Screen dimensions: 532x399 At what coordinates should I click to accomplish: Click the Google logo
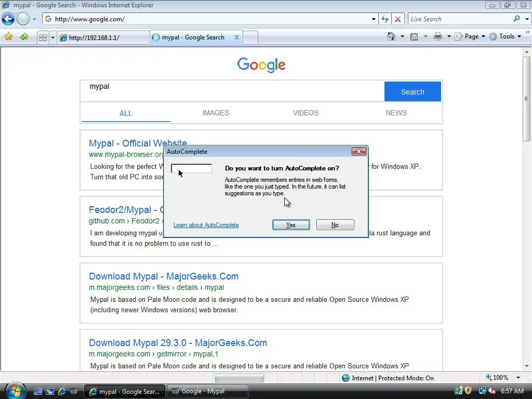pyautogui.click(x=261, y=65)
